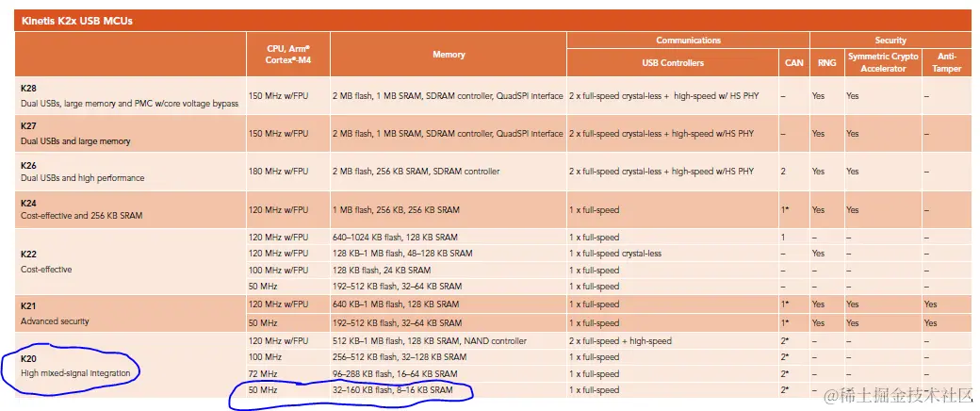The height and width of the screenshot is (411, 980).
Task: Select the 'CPU, Arm Cortex-M4' column header
Action: tap(288, 55)
